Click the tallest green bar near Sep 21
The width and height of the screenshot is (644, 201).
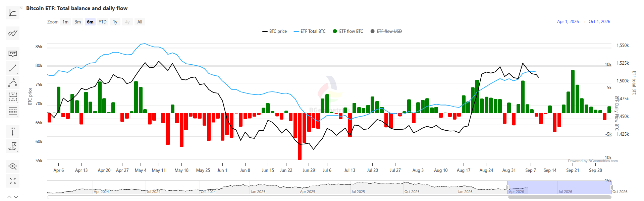pyautogui.click(x=573, y=92)
